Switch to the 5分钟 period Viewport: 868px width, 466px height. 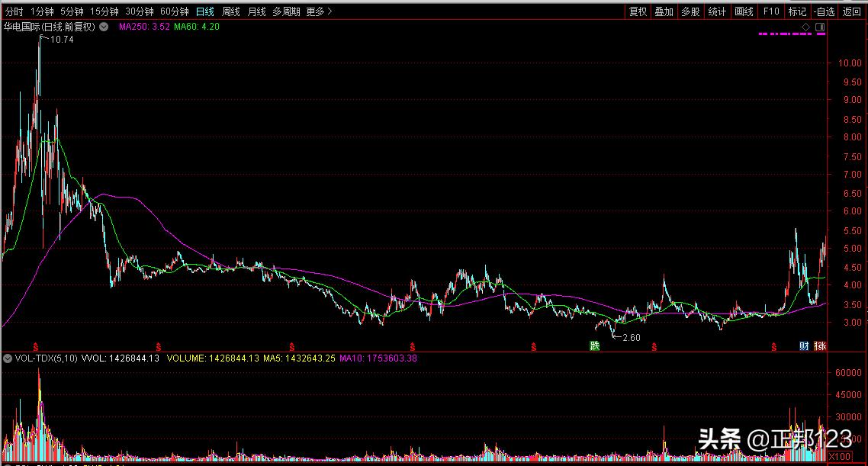(72, 11)
